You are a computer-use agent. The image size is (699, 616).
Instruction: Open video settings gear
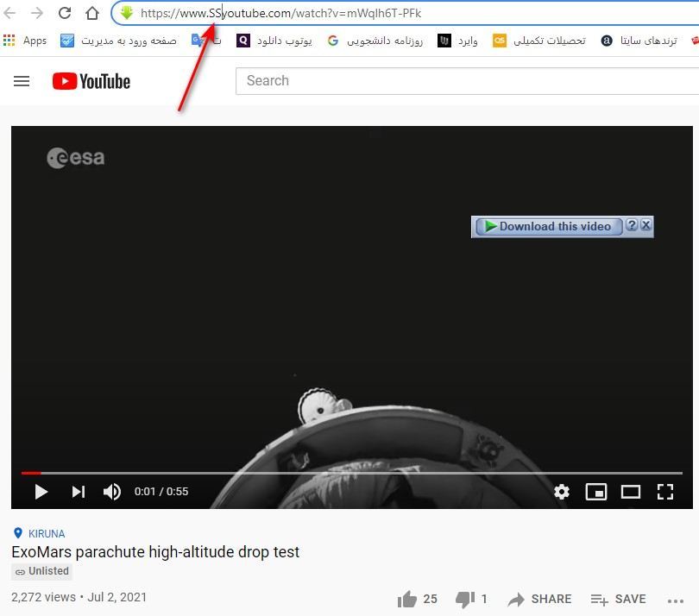click(562, 492)
